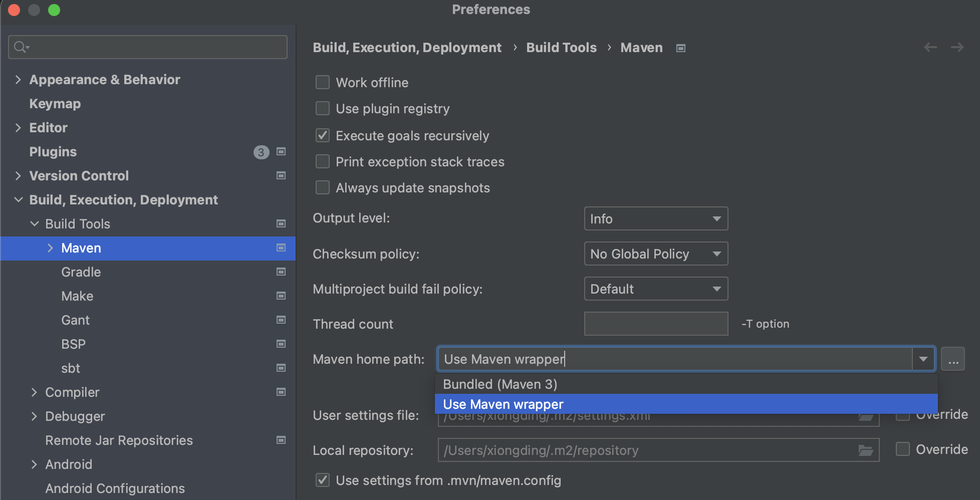Expand the Android node
The width and height of the screenshot is (980, 500).
click(x=34, y=464)
